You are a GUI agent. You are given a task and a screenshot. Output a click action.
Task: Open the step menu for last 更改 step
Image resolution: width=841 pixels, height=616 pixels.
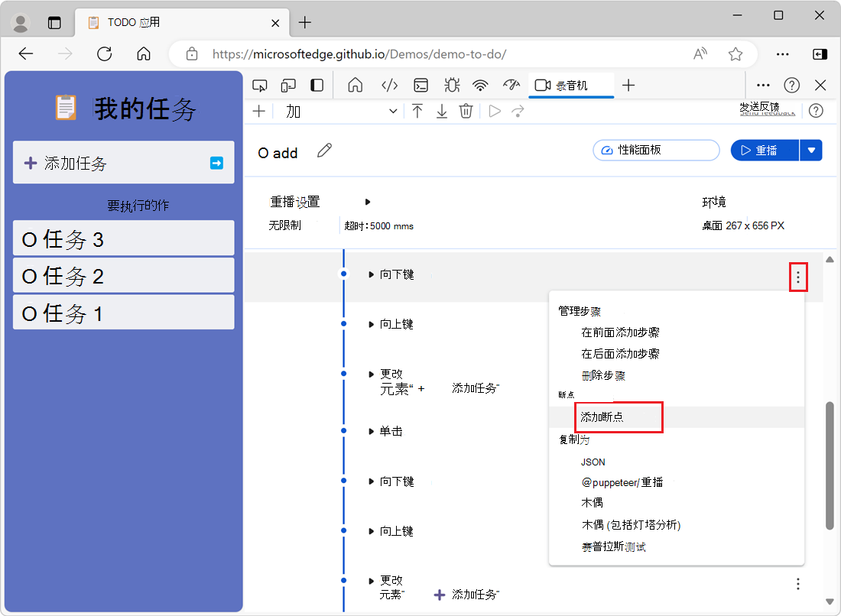point(798,584)
